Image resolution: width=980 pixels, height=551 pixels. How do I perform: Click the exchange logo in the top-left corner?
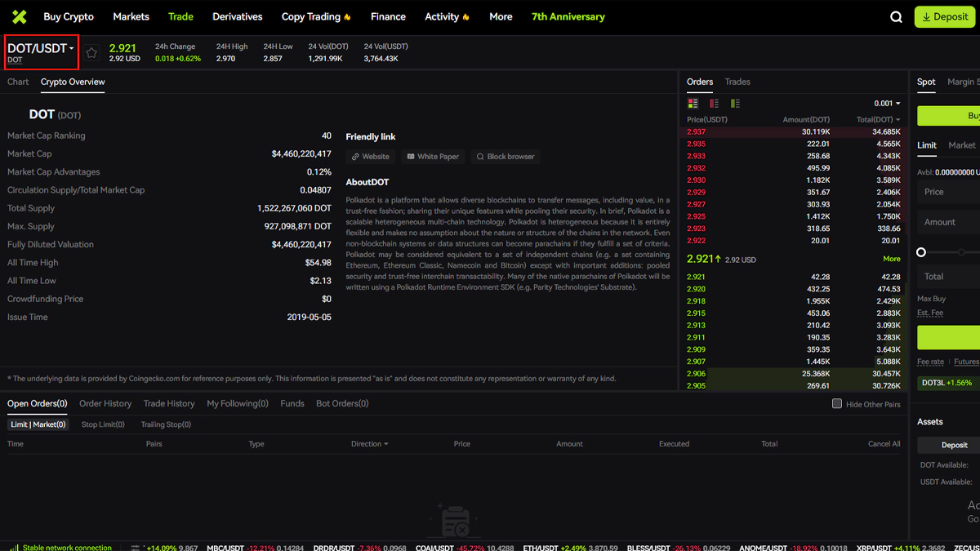20,16
